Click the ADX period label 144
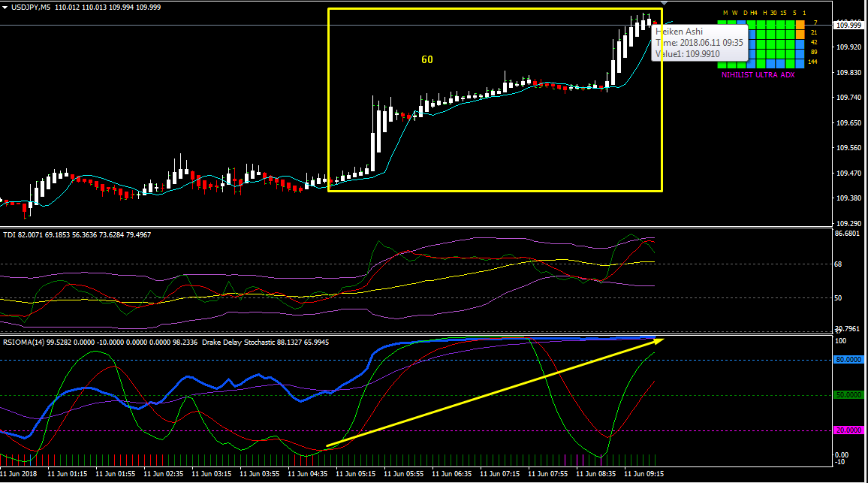The height and width of the screenshot is (483, 868). 812,62
